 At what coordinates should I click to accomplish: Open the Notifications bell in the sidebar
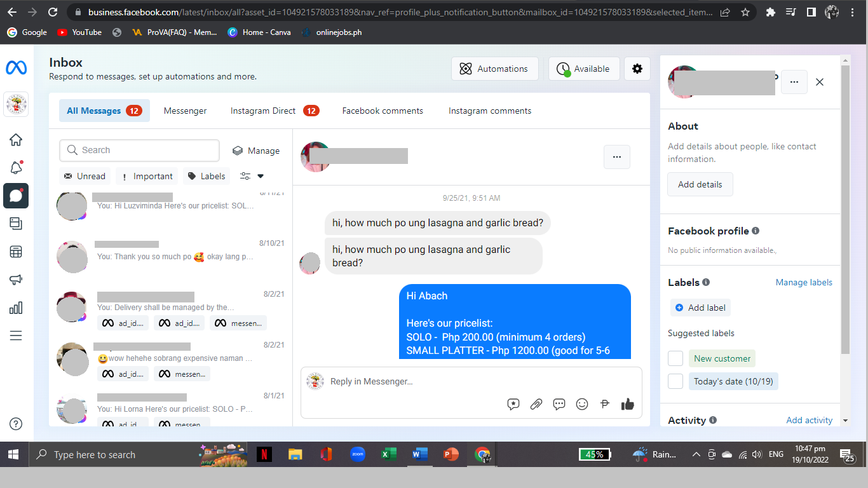click(16, 168)
